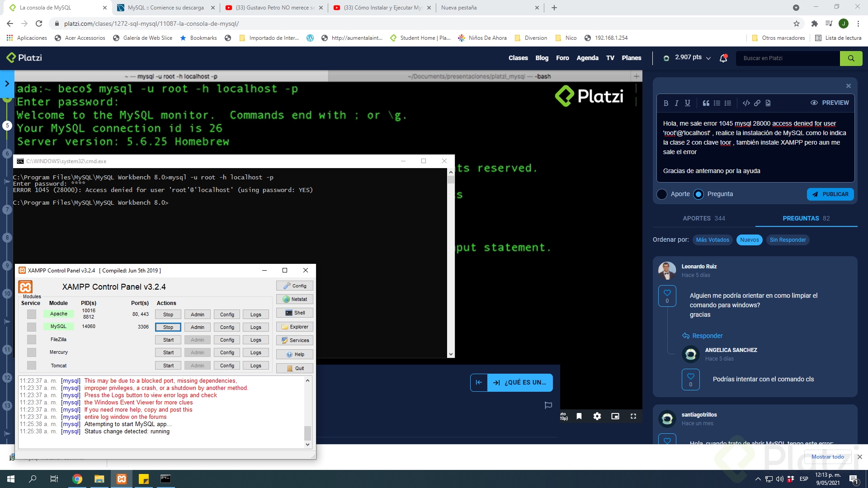Toggle italic formatting in comment editor

coord(676,103)
